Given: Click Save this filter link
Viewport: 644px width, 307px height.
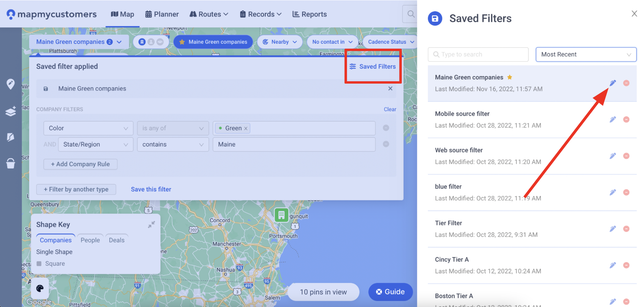Looking at the screenshot, I should click(151, 189).
